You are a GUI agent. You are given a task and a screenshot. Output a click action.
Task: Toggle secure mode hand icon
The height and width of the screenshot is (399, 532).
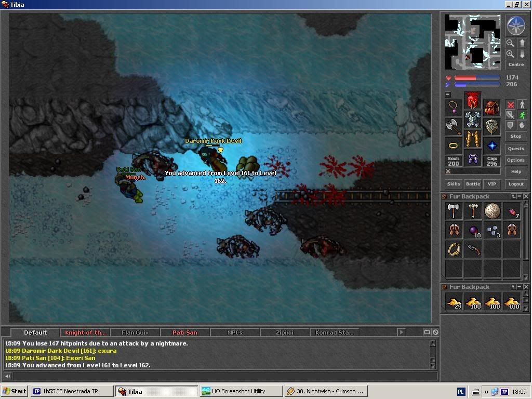click(522, 125)
